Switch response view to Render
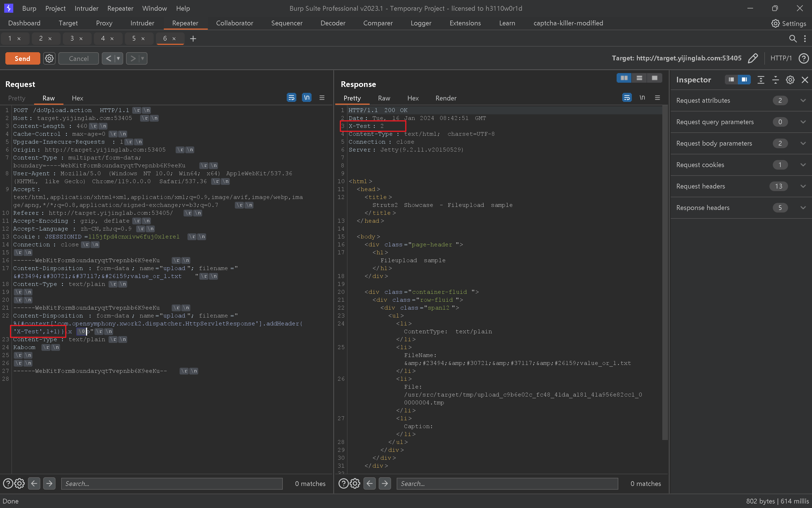Viewport: 812px width, 508px height. click(x=446, y=98)
